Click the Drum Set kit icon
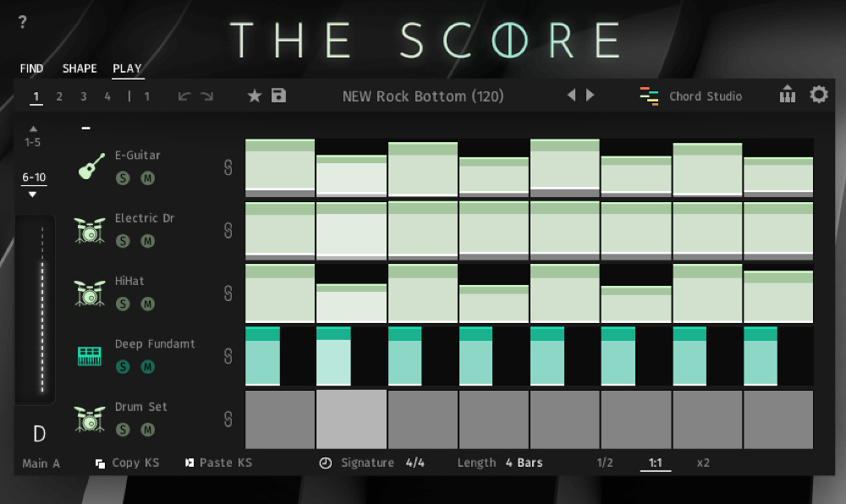846x504 pixels. click(x=90, y=419)
